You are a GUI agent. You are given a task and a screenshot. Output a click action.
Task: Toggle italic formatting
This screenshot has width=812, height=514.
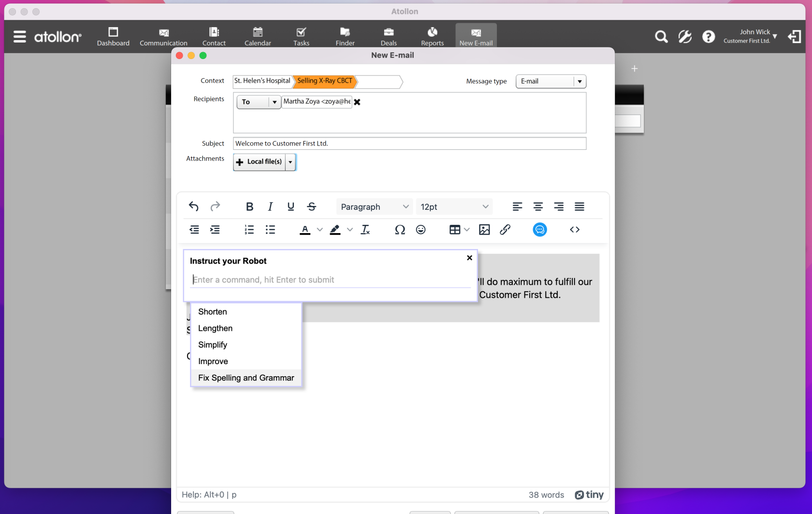click(270, 206)
